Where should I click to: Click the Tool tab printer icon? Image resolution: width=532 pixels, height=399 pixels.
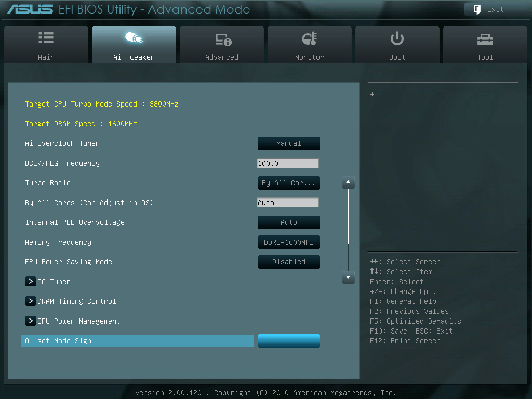(x=485, y=39)
